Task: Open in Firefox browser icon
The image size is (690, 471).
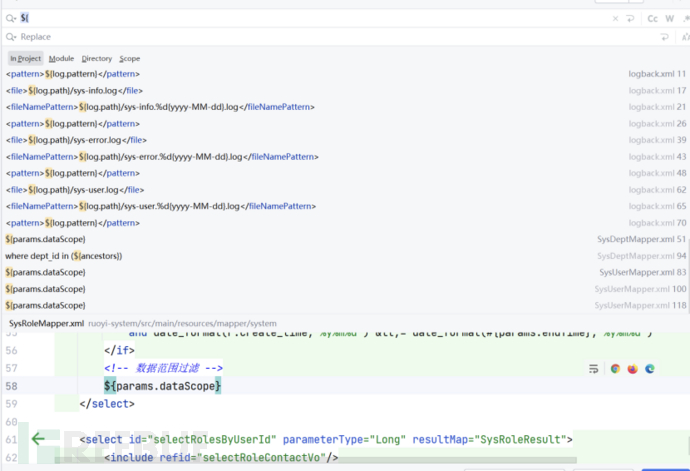Action: pyautogui.click(x=632, y=369)
